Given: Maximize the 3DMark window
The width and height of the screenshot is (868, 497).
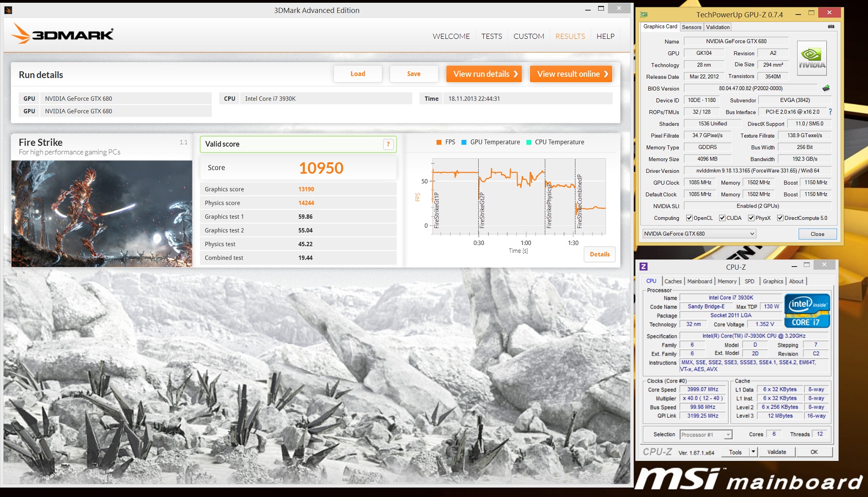Looking at the screenshot, I should click(x=601, y=9).
